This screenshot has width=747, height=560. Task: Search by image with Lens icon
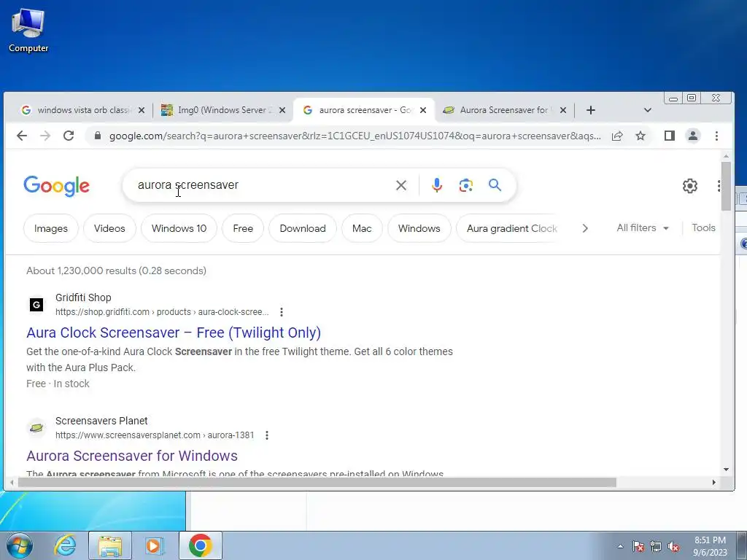(466, 185)
